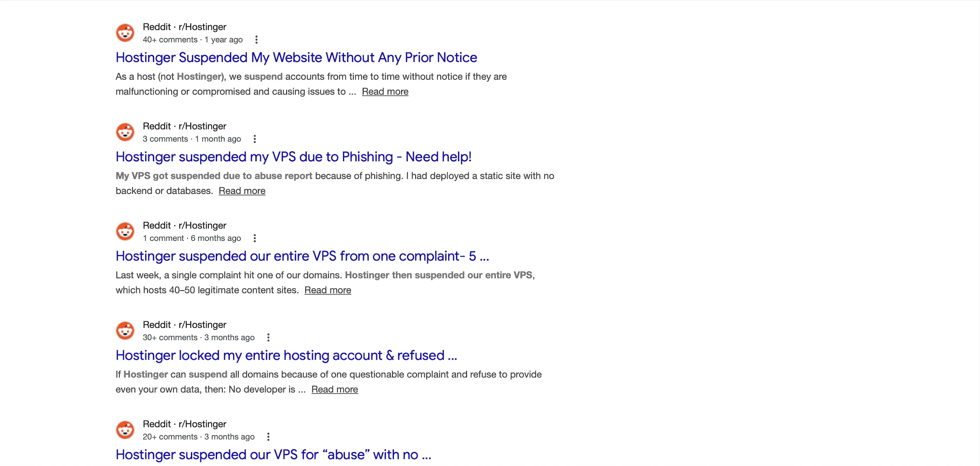Open the three-dot menu beside '1 month ago'
This screenshot has height=466, width=980.
(x=255, y=139)
